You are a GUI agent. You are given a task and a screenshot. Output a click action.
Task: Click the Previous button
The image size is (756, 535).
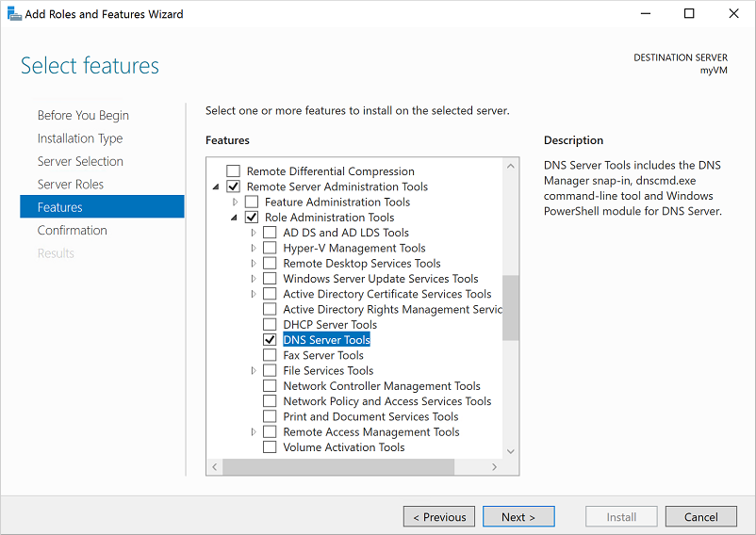pyautogui.click(x=438, y=517)
